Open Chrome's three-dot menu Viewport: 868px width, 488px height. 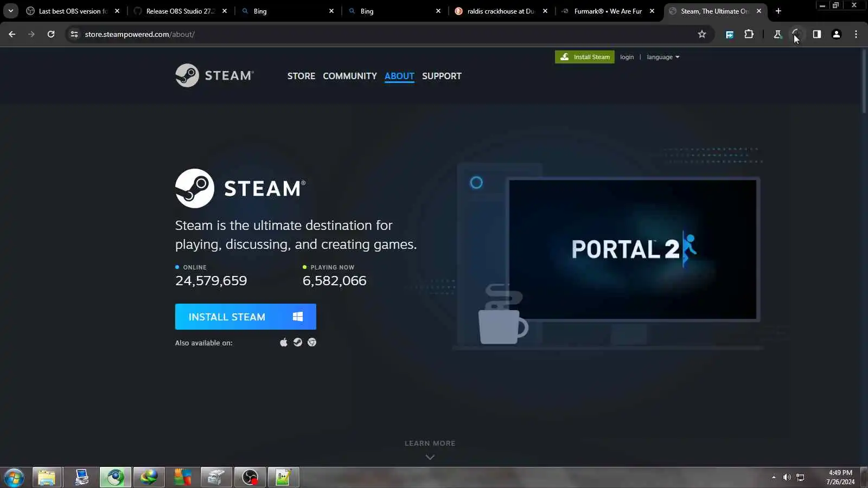pos(856,34)
